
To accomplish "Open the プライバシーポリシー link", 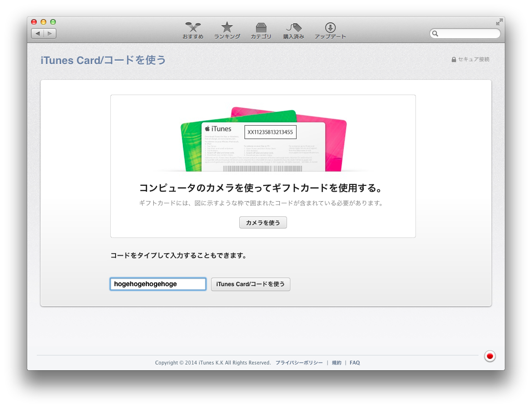I will click(x=299, y=363).
